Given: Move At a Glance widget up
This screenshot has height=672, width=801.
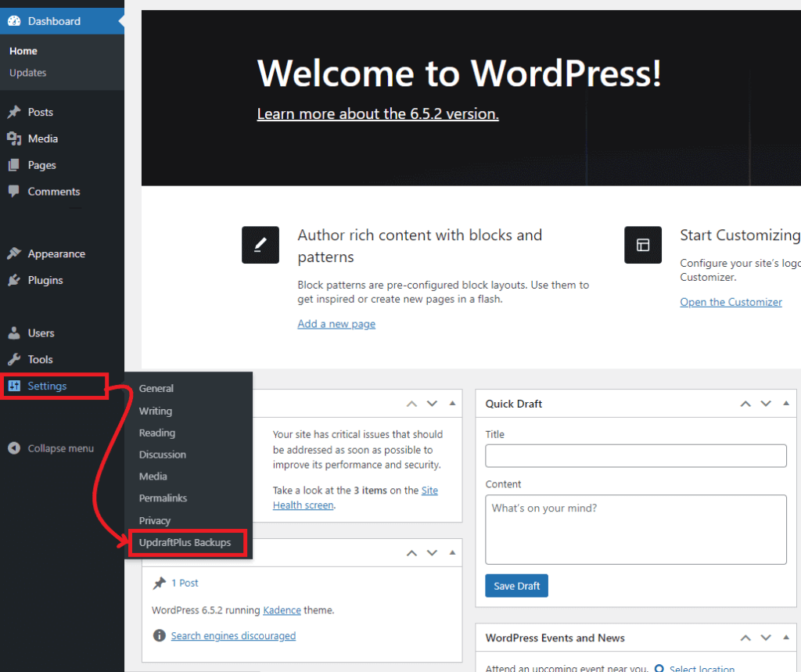Looking at the screenshot, I should (x=411, y=553).
